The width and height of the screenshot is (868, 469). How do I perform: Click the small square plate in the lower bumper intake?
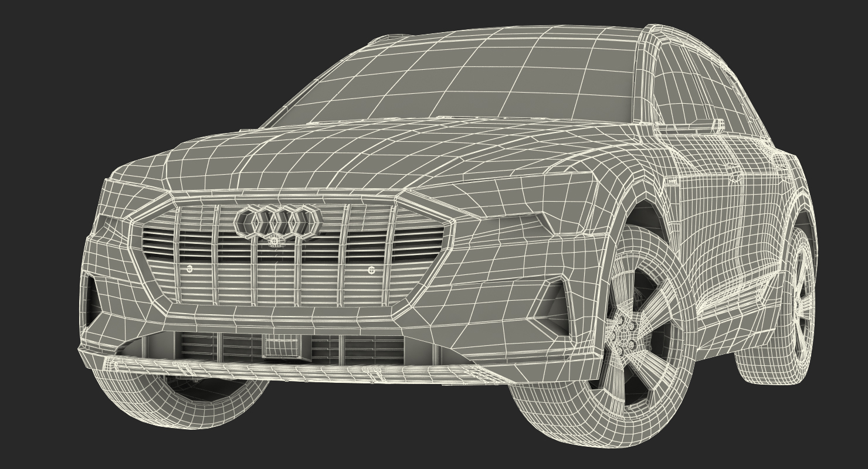click(x=283, y=345)
